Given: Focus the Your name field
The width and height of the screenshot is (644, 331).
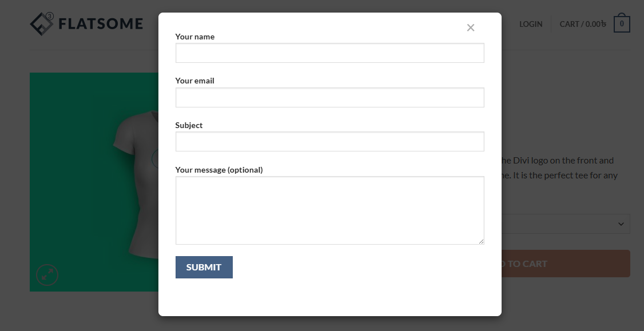Looking at the screenshot, I should tap(329, 53).
